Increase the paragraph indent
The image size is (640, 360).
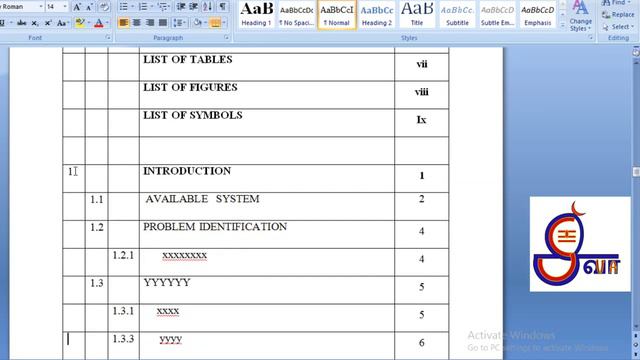coord(194,7)
